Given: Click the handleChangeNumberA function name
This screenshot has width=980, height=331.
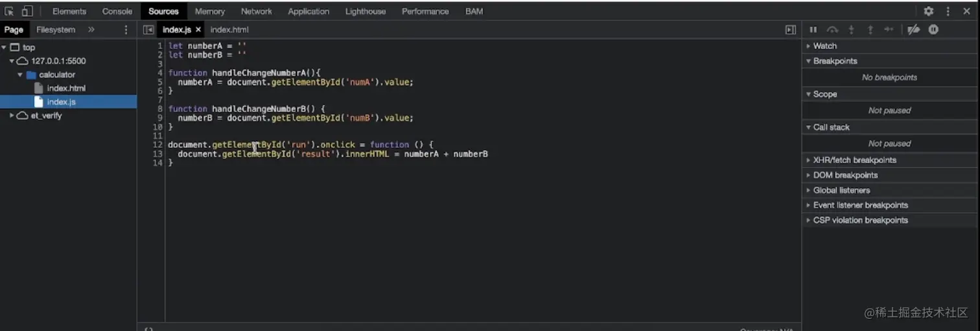Looking at the screenshot, I should click(x=258, y=73).
